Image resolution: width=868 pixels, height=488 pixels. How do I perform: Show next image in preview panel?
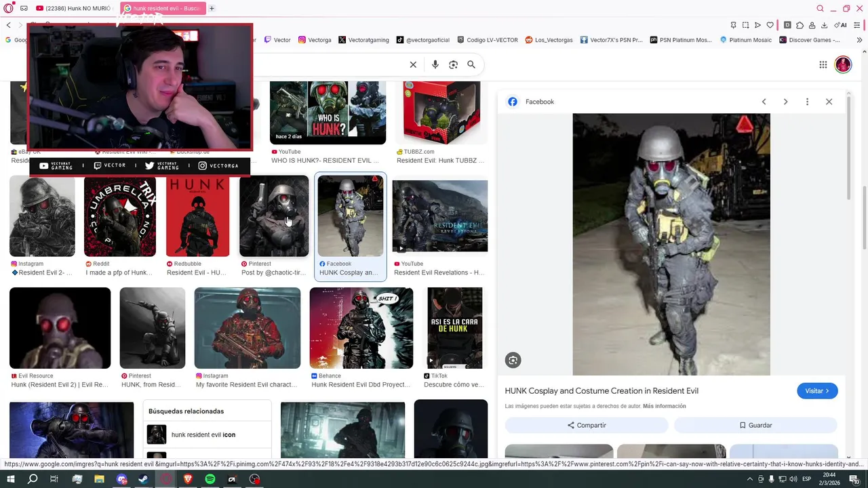click(x=785, y=102)
